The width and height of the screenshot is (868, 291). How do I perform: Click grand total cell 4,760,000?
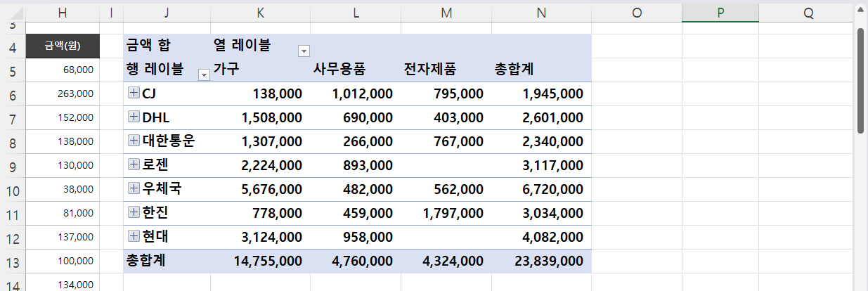356,261
